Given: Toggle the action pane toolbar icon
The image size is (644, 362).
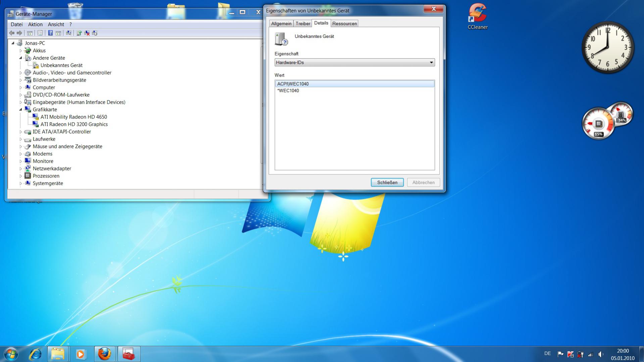Looking at the screenshot, I should pos(58,33).
